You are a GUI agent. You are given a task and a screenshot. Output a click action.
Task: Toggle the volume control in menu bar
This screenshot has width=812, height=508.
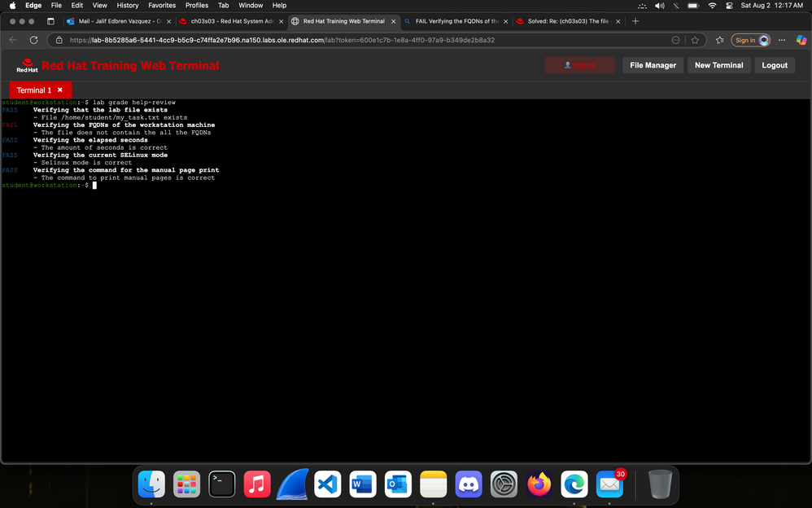coord(660,6)
